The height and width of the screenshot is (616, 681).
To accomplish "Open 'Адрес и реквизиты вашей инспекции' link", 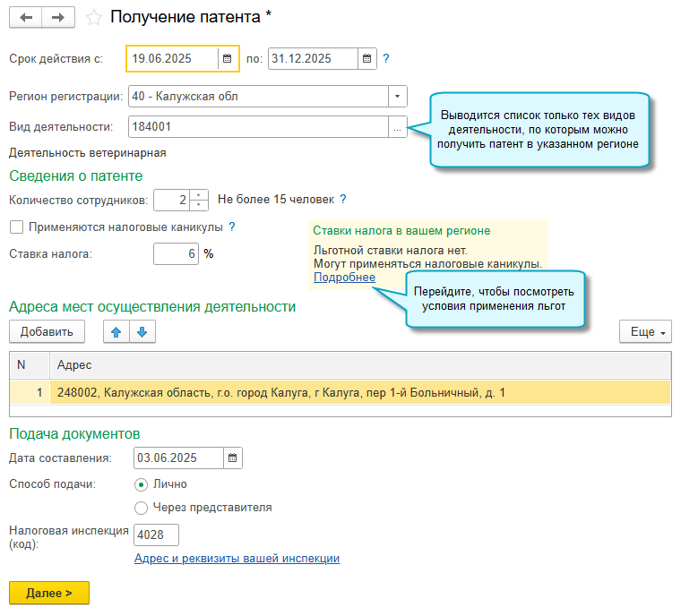I will 237,559.
